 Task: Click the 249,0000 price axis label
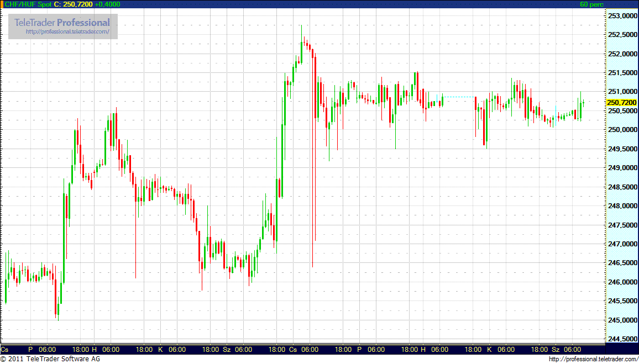[x=622, y=168]
